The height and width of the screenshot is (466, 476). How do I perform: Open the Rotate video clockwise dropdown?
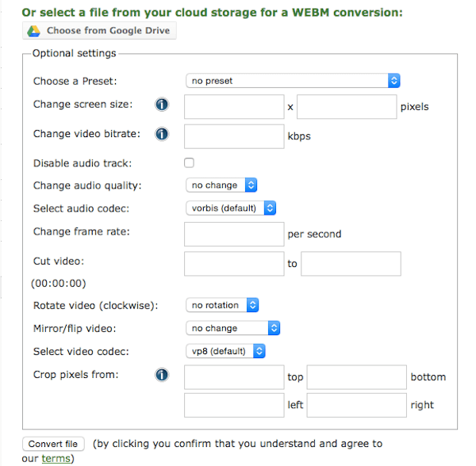pyautogui.click(x=222, y=304)
